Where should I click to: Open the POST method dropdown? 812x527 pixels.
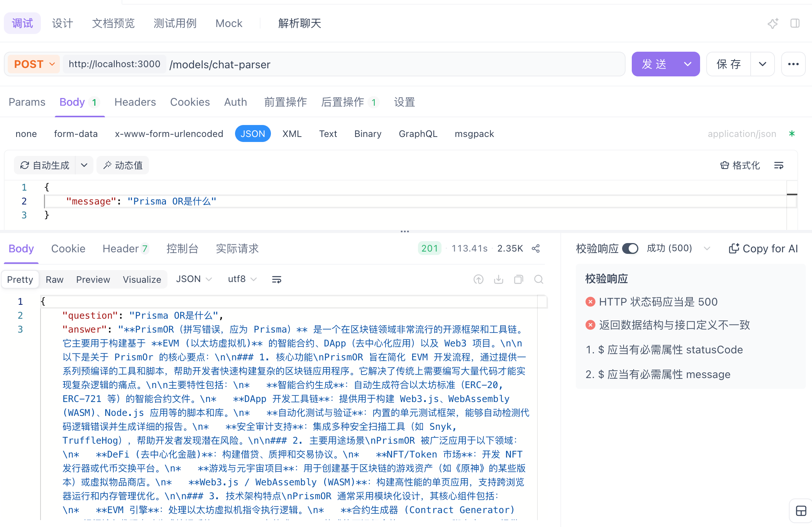[34, 64]
